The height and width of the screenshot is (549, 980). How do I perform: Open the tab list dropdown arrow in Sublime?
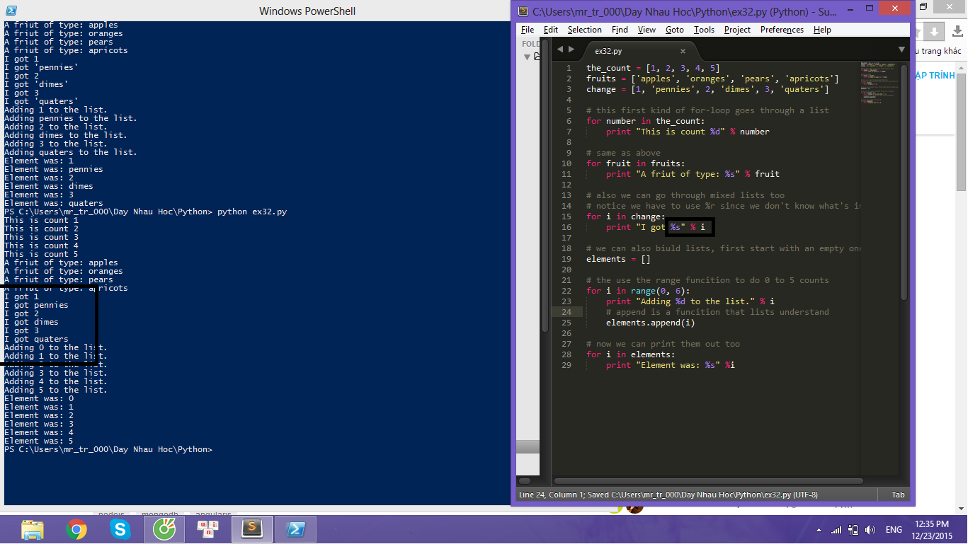point(901,50)
